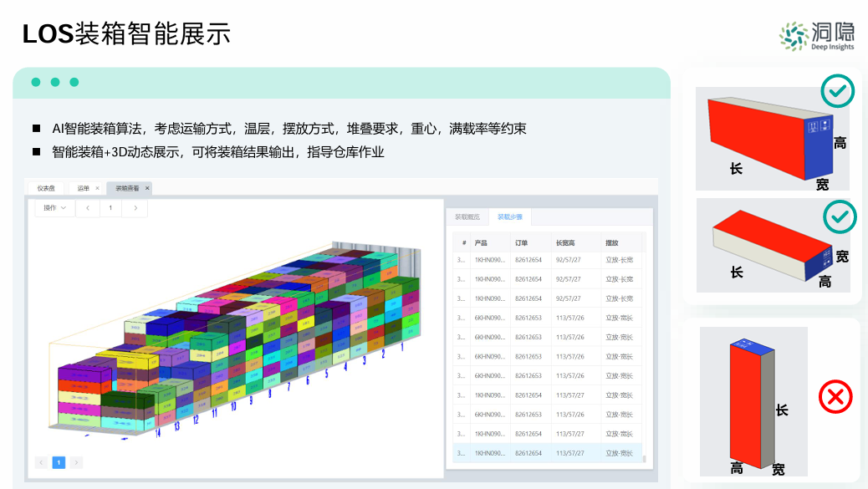Open the 操作 dropdown menu
Viewport: 868px width, 489px height.
(54, 208)
